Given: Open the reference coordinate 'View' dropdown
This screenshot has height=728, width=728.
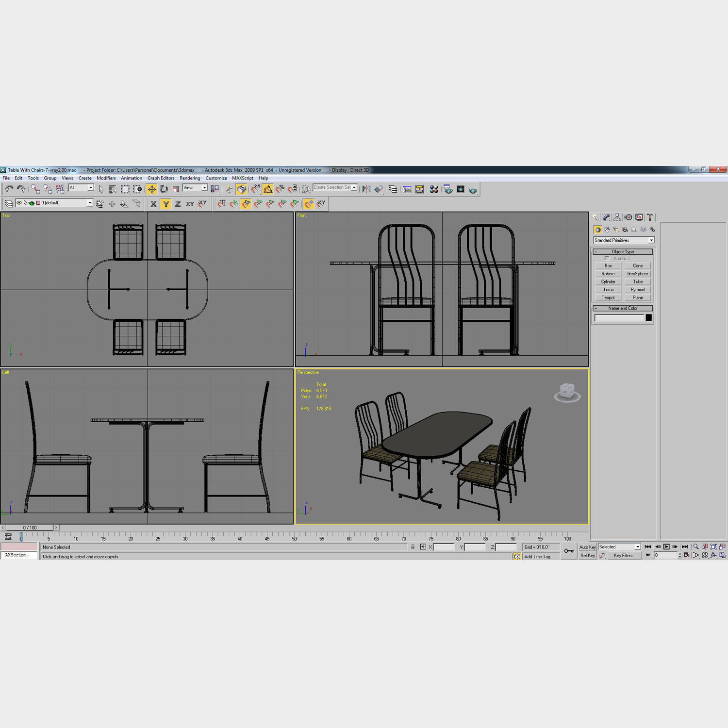Looking at the screenshot, I should coord(195,188).
